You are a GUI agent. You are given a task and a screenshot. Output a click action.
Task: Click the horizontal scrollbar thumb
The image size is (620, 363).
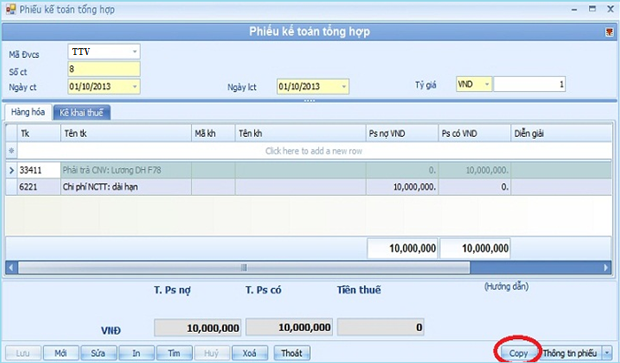[244, 268]
